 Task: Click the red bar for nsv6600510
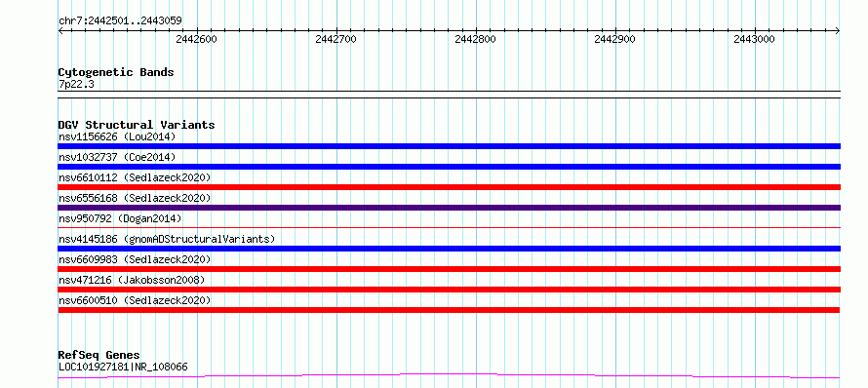pos(449,310)
